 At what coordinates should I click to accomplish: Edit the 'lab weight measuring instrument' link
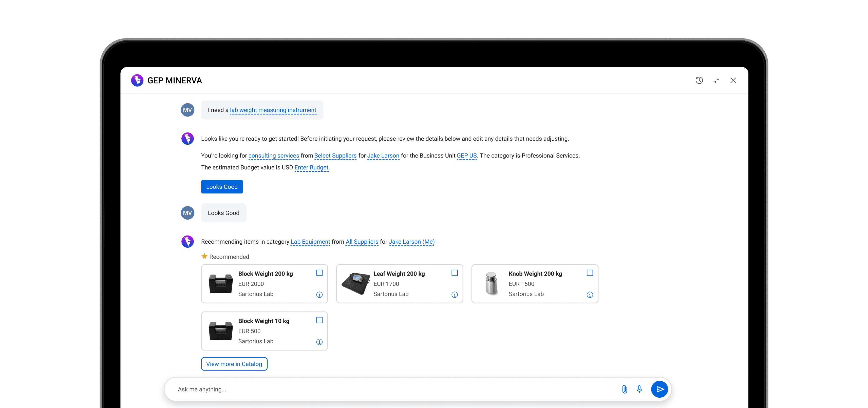[x=273, y=110]
